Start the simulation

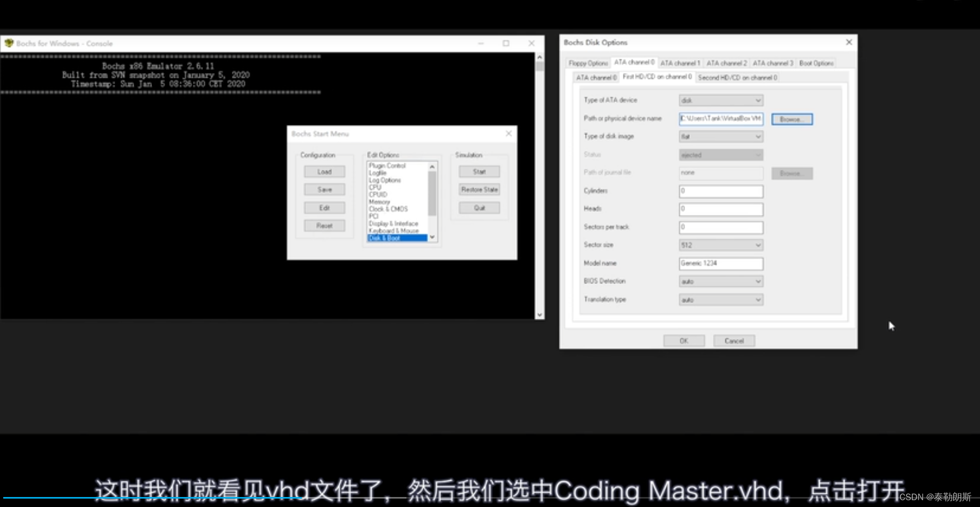coord(479,172)
